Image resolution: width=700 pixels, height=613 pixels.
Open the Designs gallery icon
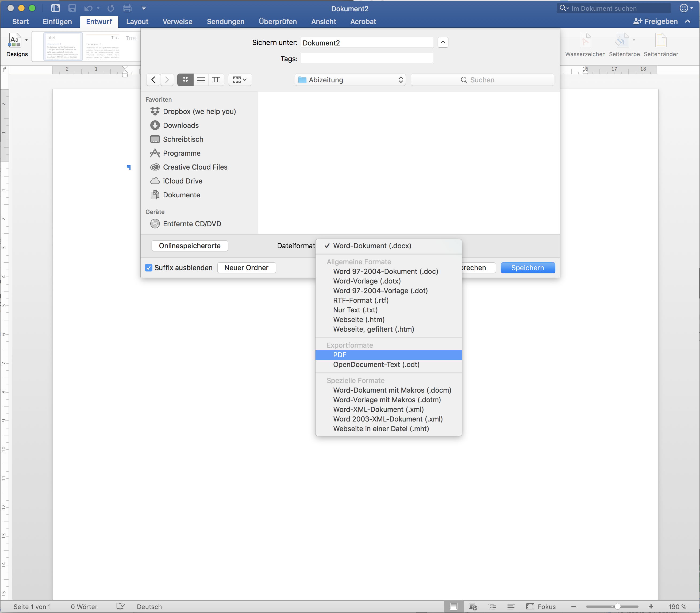(14, 40)
